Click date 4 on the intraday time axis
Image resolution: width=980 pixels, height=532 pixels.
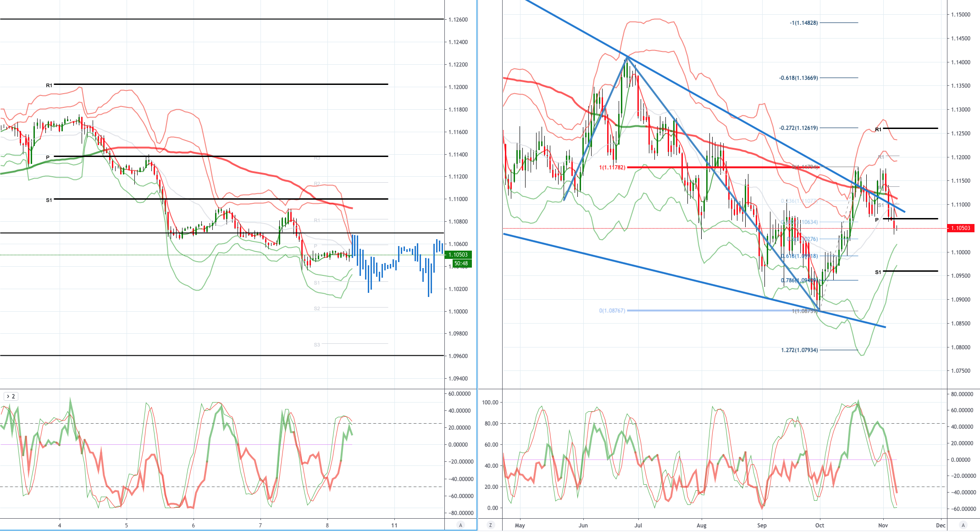(60, 525)
